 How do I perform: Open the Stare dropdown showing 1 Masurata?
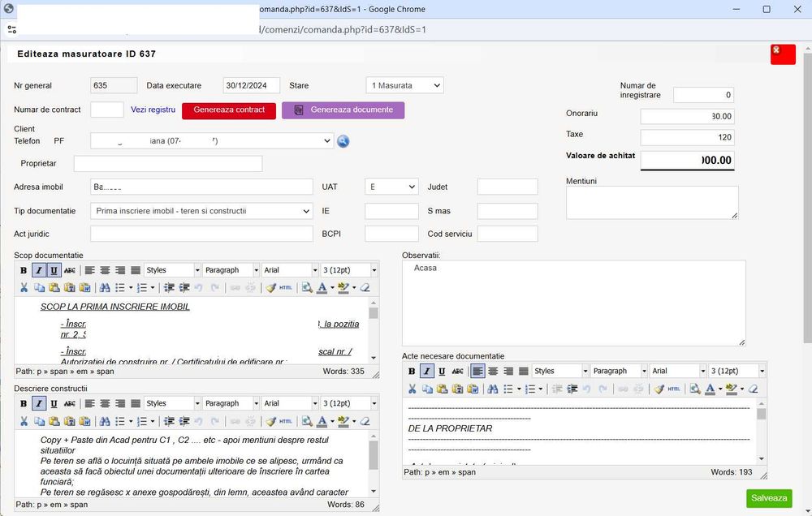coord(405,85)
